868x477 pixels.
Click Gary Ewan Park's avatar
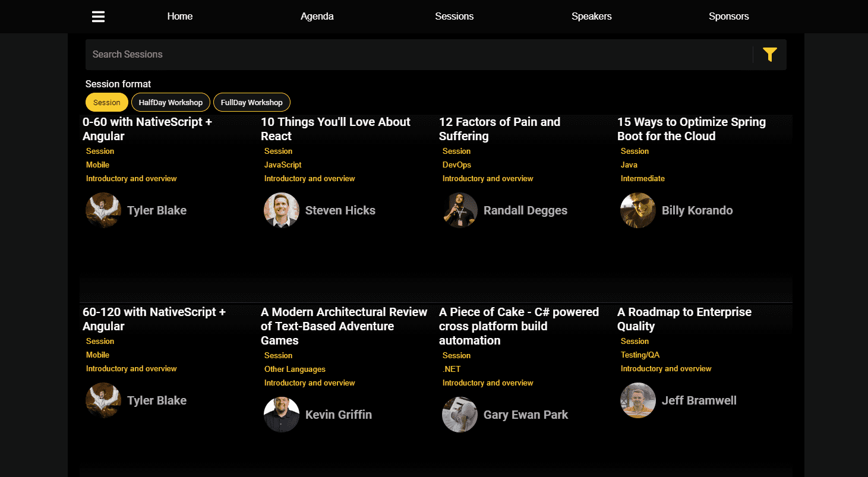point(460,415)
